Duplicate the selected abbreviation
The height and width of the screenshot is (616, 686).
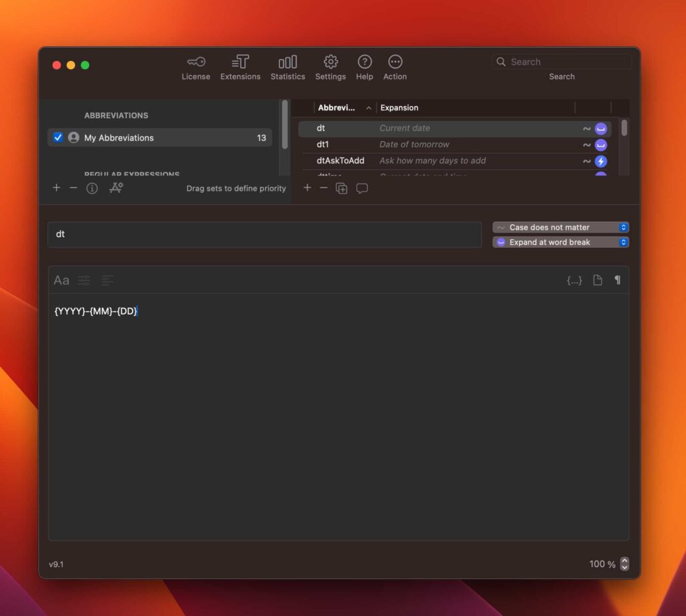(x=342, y=189)
